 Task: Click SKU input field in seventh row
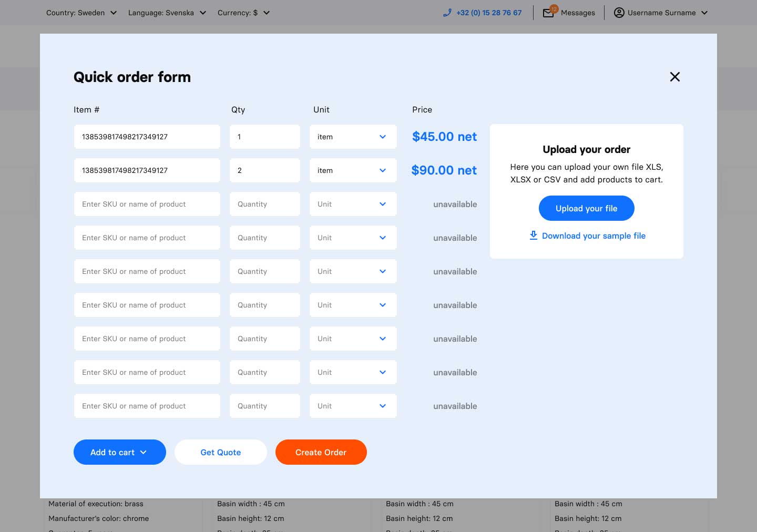(x=147, y=339)
